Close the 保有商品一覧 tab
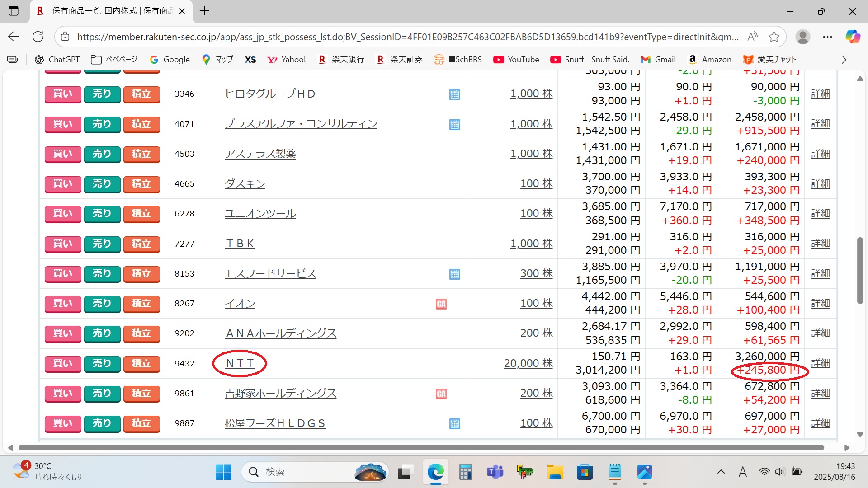868x488 pixels. click(x=182, y=11)
